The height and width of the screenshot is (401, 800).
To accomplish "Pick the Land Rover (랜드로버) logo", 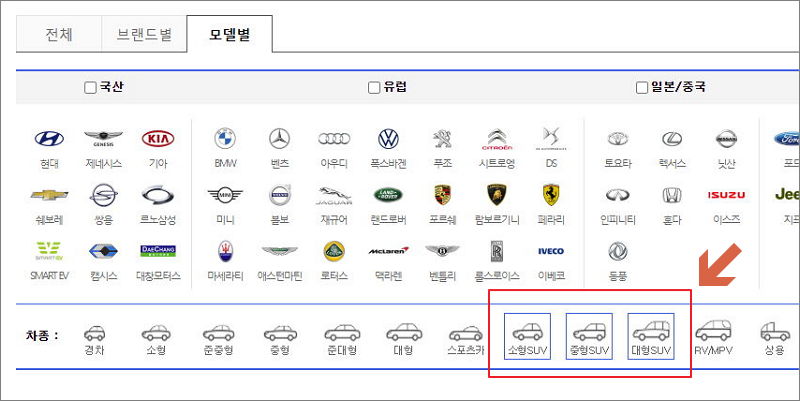I will [x=388, y=195].
